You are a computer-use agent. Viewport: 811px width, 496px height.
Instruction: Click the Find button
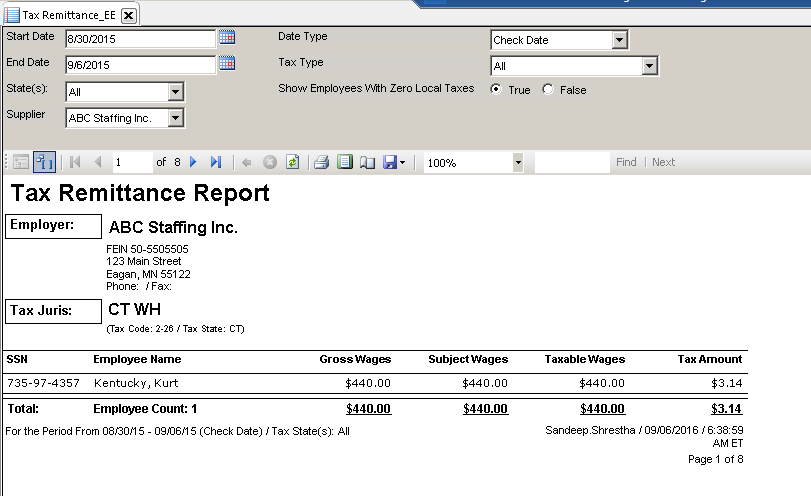(x=626, y=162)
